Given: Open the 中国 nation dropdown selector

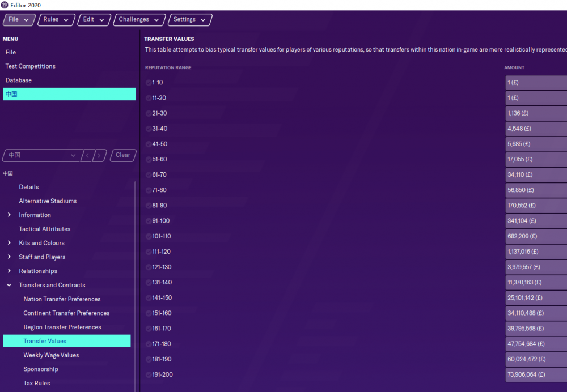Looking at the screenshot, I should click(x=42, y=155).
